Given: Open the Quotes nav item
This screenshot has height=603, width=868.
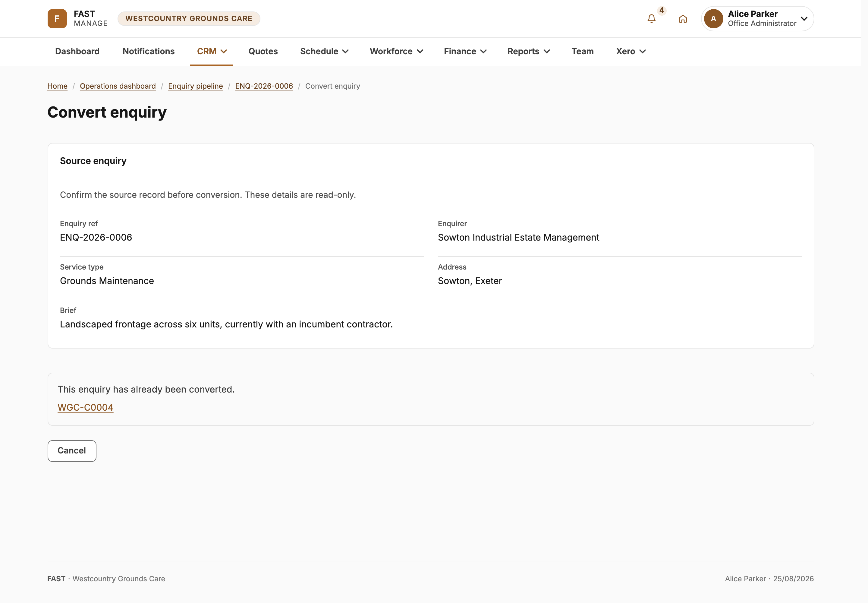Looking at the screenshot, I should click(x=263, y=51).
